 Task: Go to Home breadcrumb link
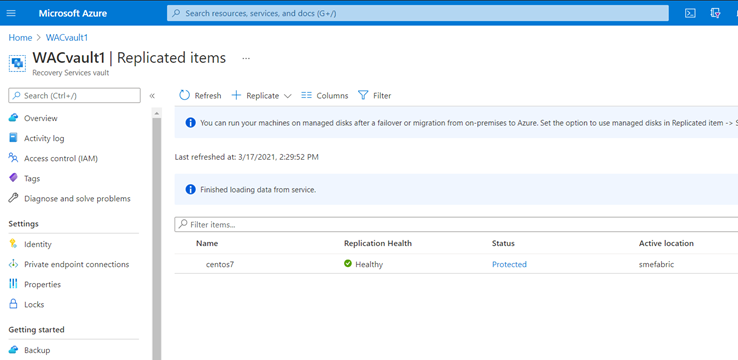20,38
